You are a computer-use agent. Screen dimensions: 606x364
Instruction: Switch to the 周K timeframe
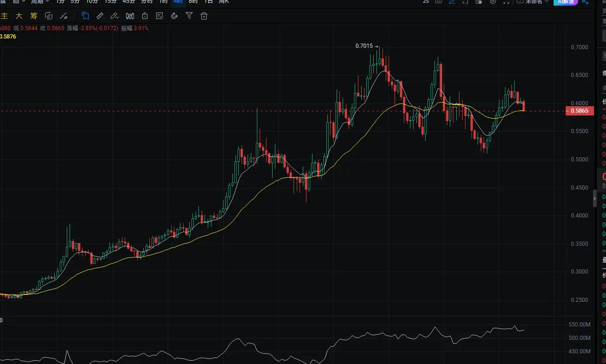click(223, 1)
